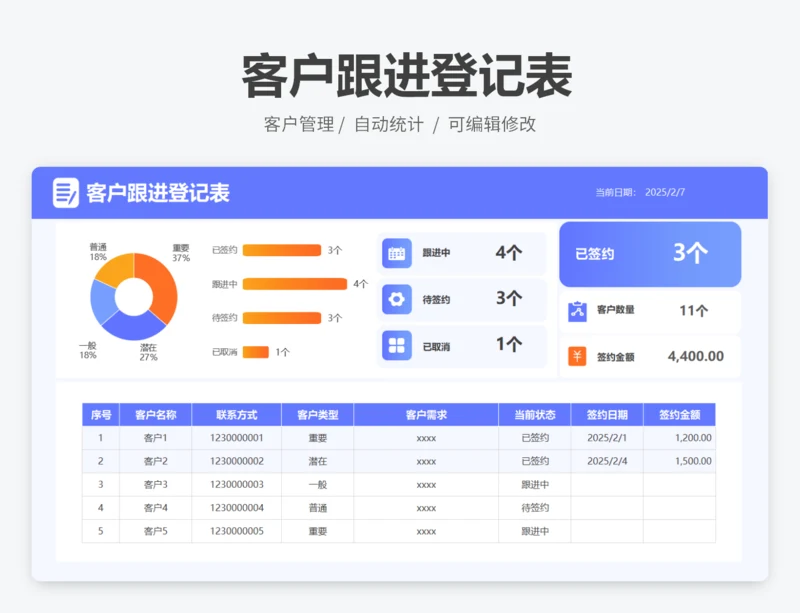Click the 待签约 status cell for 客户4
This screenshot has width=800, height=613.
pyautogui.click(x=535, y=508)
